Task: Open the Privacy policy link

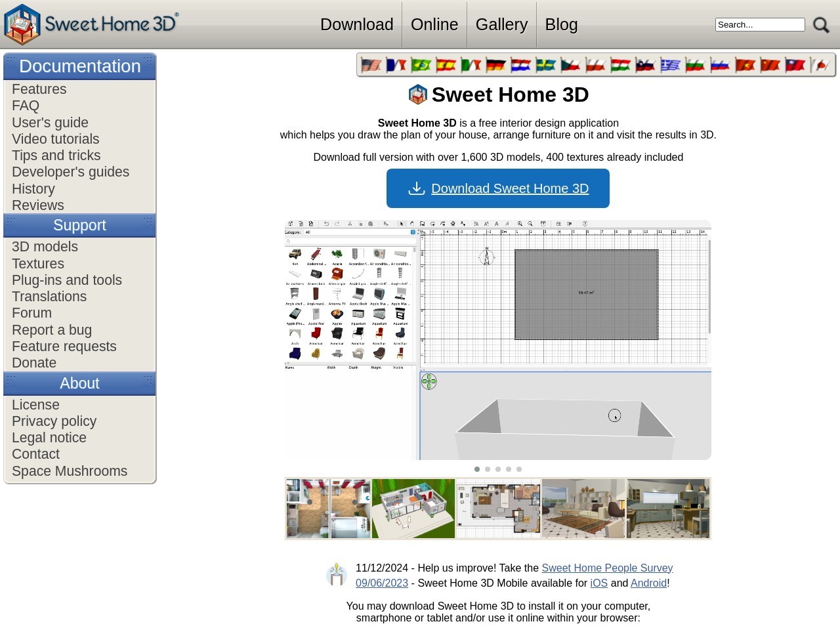Action: (x=54, y=421)
